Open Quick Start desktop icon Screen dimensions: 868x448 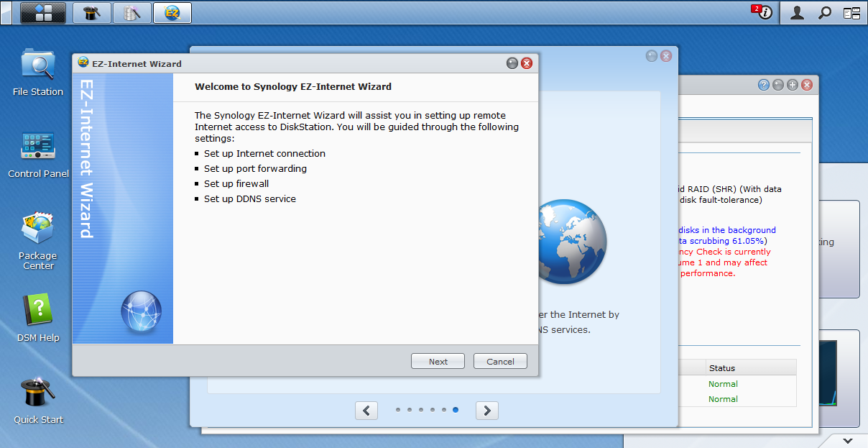tap(38, 400)
